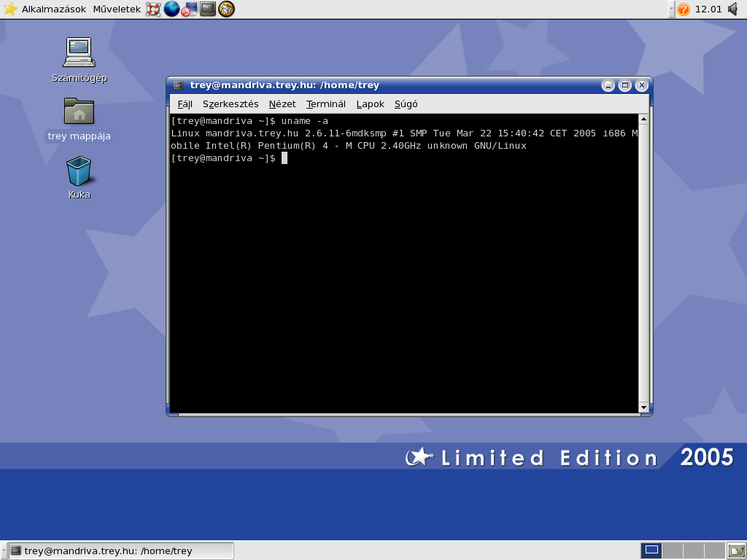
Task: Open the terminal window menu icon in titlebar
Action: coord(178,85)
